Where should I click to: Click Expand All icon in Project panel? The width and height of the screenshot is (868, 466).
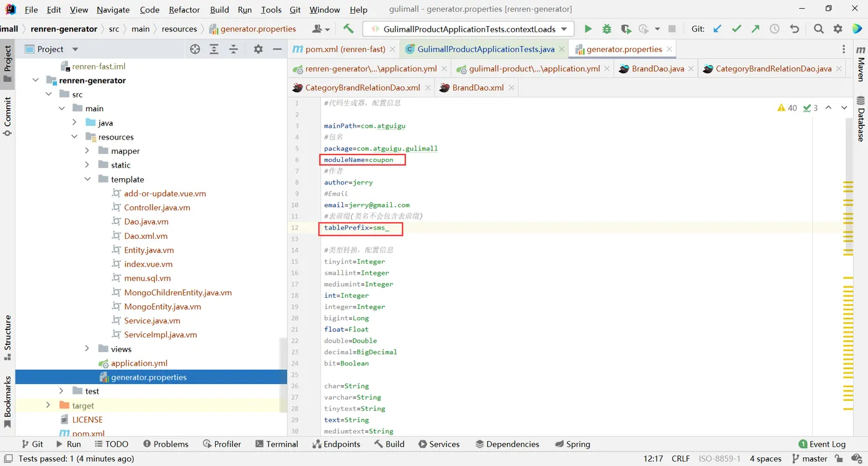[214, 49]
